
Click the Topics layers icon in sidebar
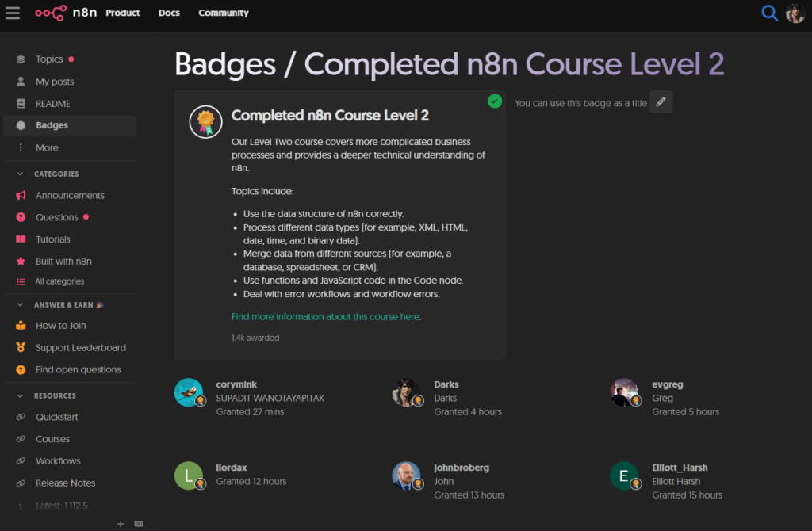pyautogui.click(x=21, y=59)
